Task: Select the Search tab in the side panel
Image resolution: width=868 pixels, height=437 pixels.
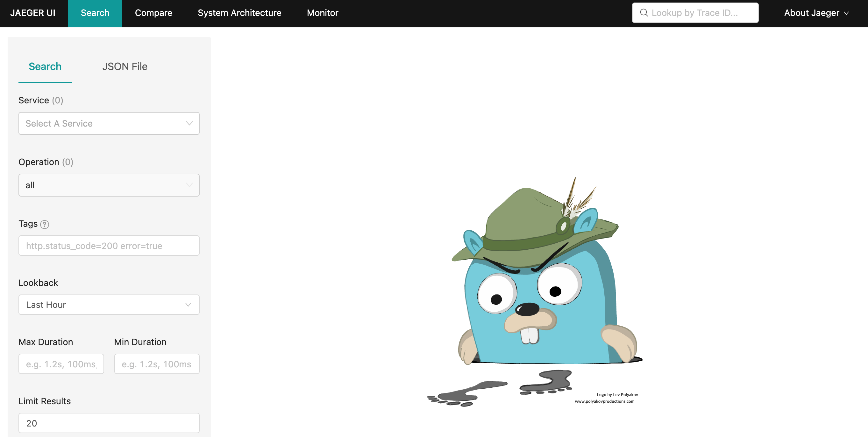Action: pos(45,66)
